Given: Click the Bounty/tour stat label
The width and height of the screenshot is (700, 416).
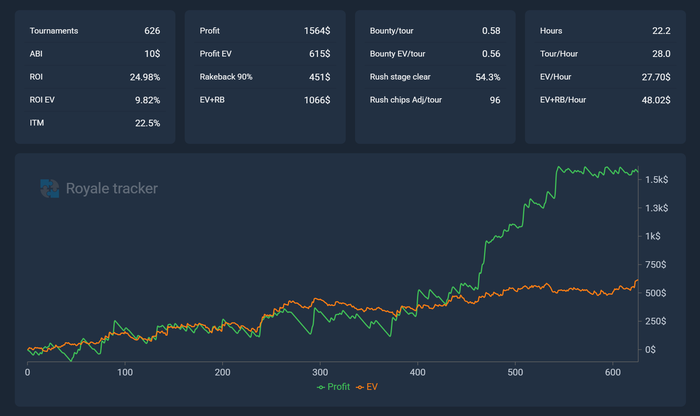Looking at the screenshot, I should (x=394, y=31).
